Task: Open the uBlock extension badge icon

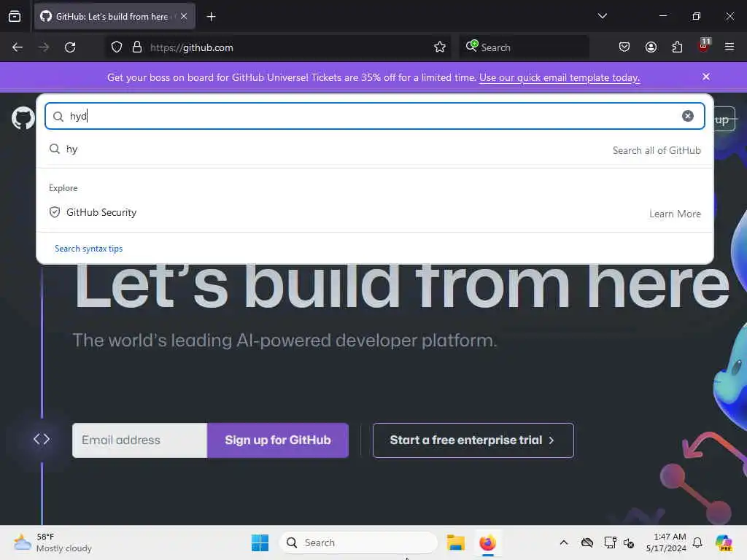Action: pos(704,46)
